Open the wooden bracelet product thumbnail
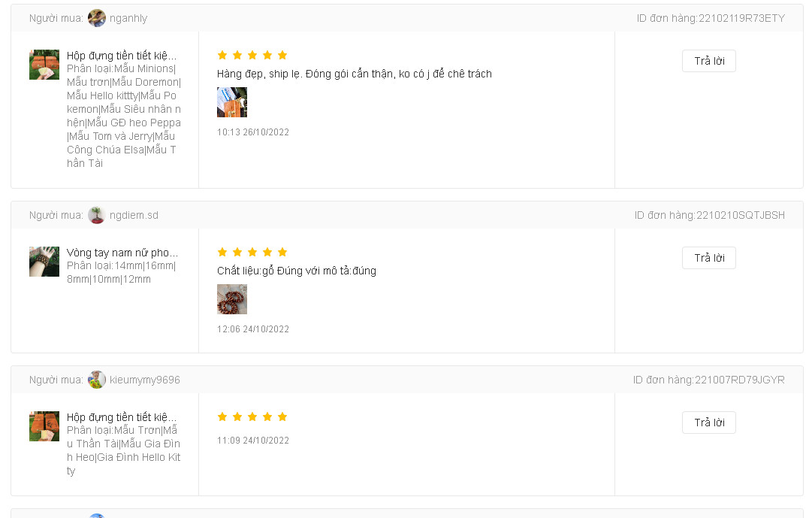The width and height of the screenshot is (812, 518). click(x=44, y=262)
